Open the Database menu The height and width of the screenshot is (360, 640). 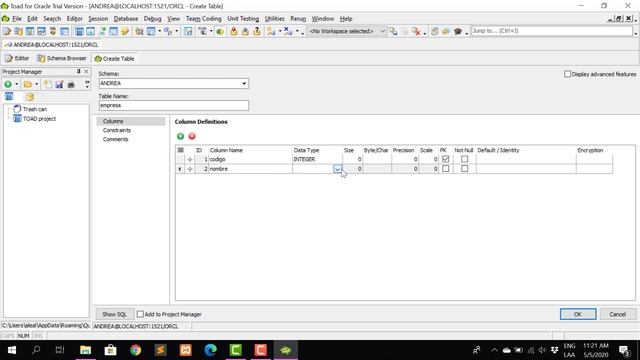click(x=126, y=19)
